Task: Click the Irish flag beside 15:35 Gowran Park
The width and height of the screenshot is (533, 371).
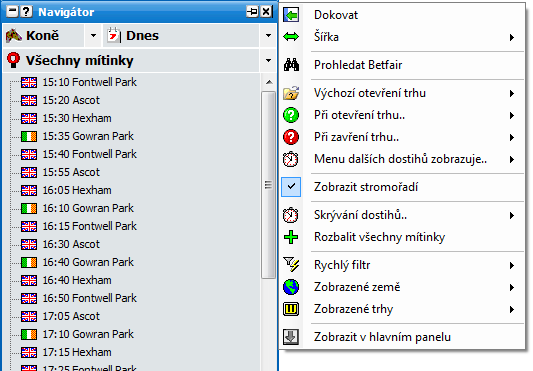Action: 29,136
